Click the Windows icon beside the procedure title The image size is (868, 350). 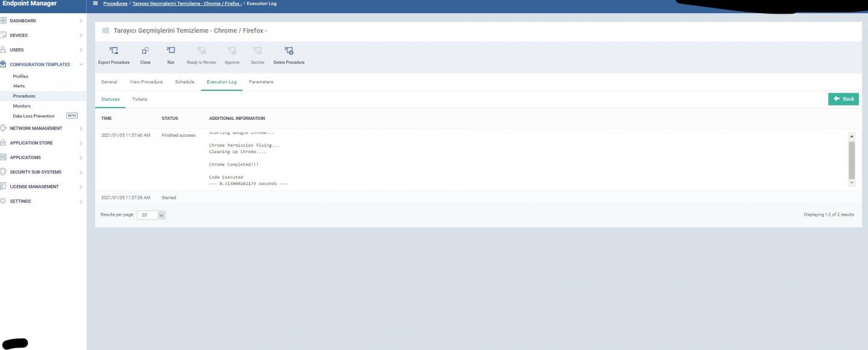(x=105, y=31)
